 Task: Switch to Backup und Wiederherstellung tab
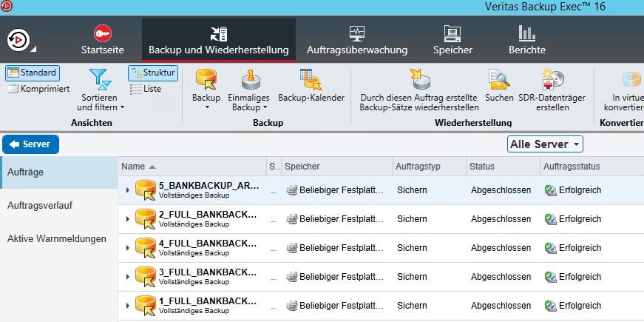coord(219,40)
